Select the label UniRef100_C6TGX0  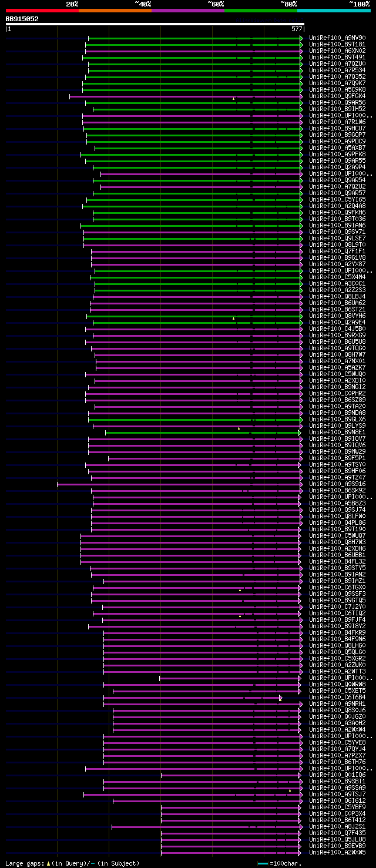pos(337,588)
